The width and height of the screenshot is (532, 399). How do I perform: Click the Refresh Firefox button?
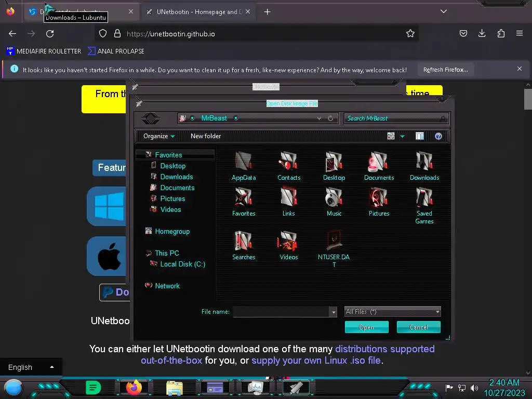tap(445, 70)
